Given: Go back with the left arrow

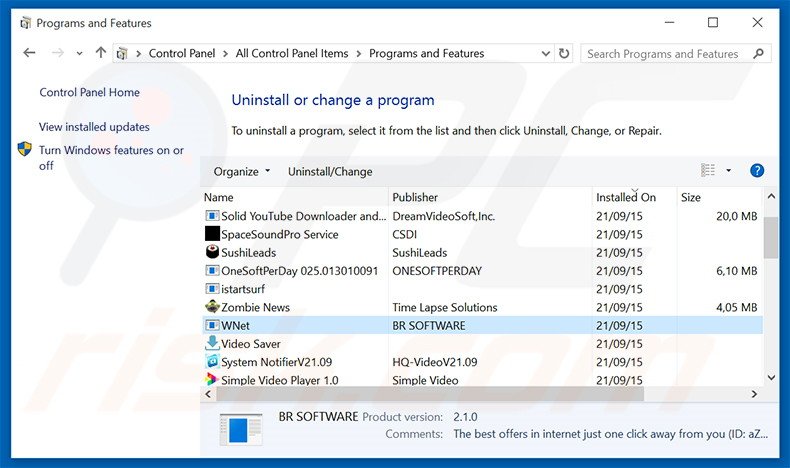Looking at the screenshot, I should [29, 53].
